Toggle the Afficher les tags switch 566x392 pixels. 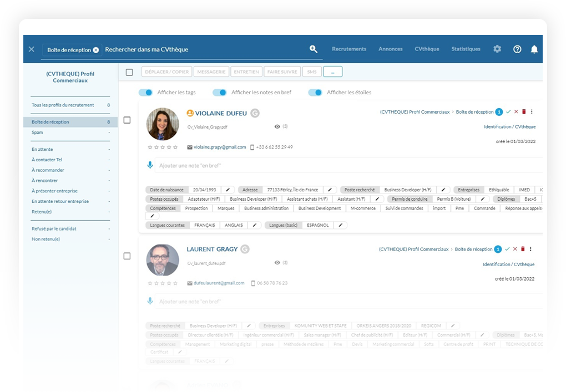pos(145,93)
